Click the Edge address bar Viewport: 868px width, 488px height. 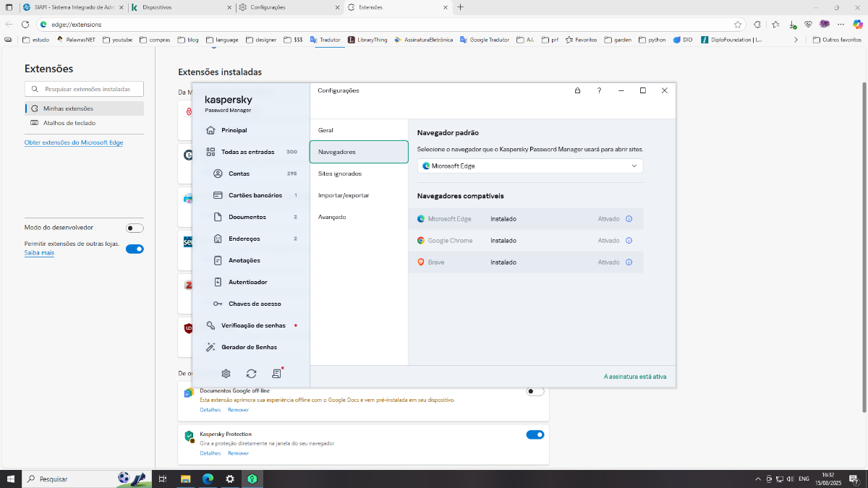390,24
